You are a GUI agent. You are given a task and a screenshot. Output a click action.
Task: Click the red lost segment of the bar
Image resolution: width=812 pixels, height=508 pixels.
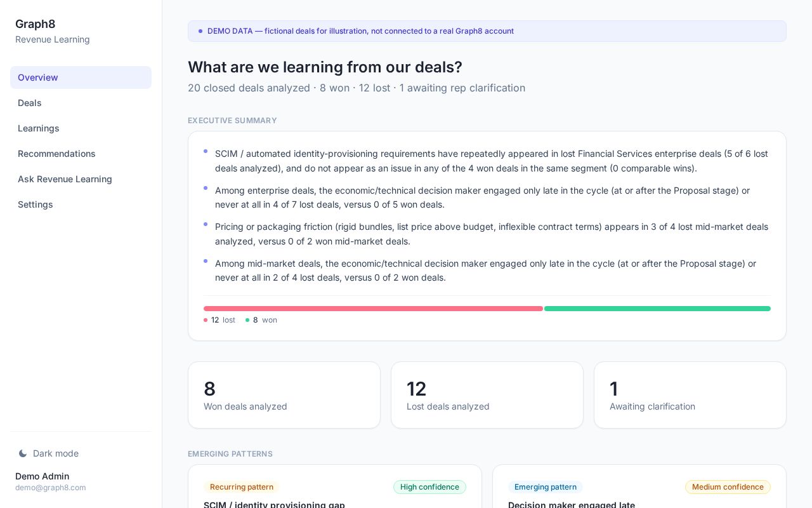373,309
